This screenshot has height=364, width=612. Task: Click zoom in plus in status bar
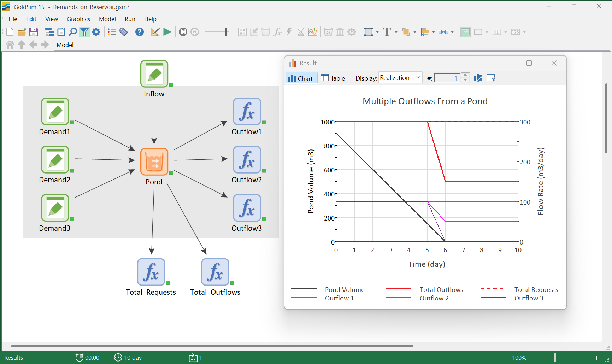[x=596, y=358]
